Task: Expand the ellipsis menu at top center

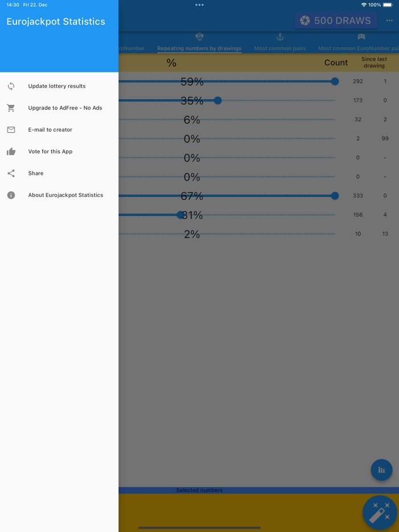Action: (x=199, y=5)
